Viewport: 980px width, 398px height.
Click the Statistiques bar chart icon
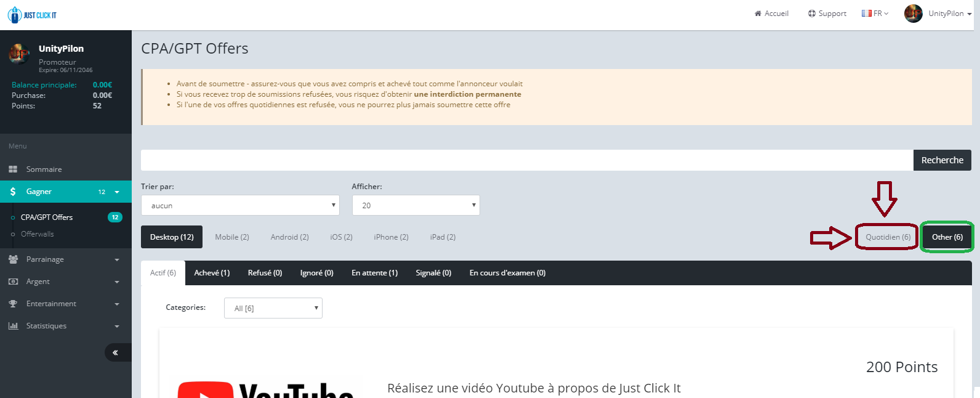click(x=13, y=326)
